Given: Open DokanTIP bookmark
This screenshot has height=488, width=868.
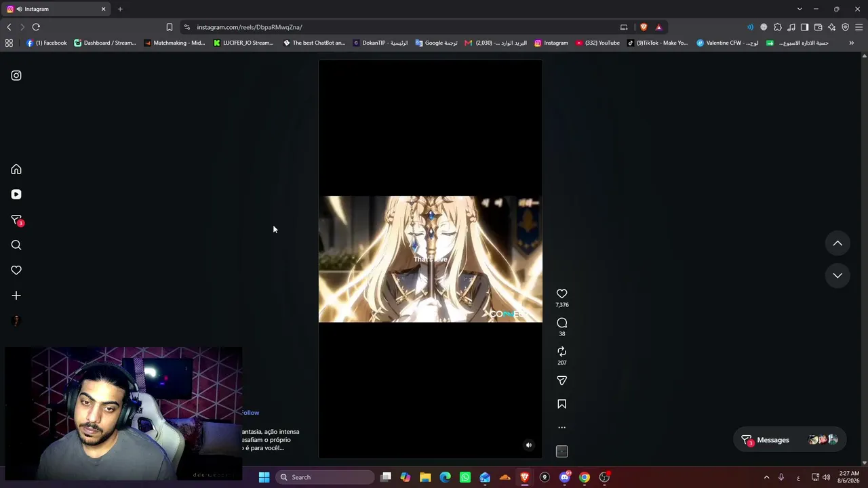Looking at the screenshot, I should [x=380, y=43].
